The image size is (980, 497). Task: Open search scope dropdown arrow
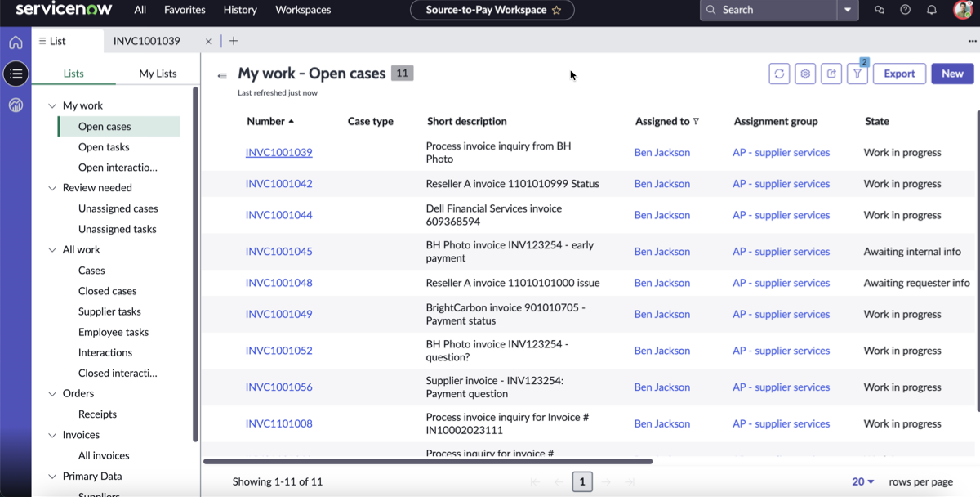pos(848,10)
